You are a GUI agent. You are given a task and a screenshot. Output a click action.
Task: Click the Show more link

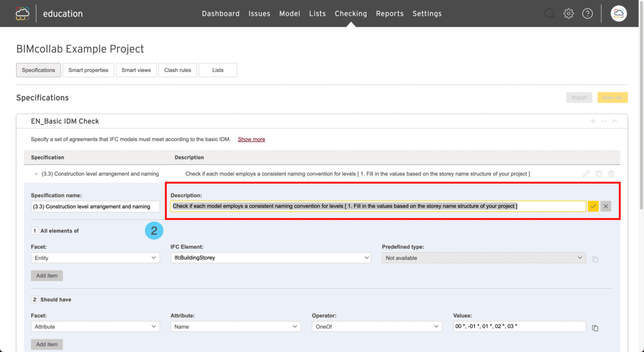[x=252, y=139]
